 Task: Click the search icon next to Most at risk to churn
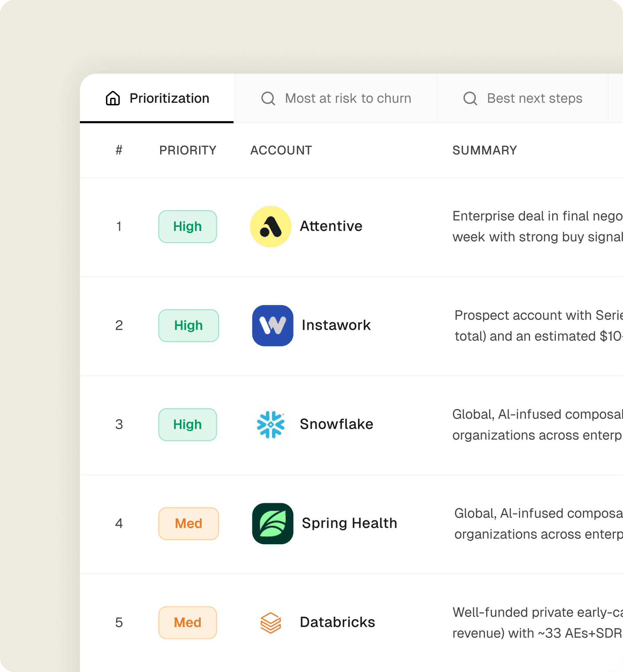268,98
